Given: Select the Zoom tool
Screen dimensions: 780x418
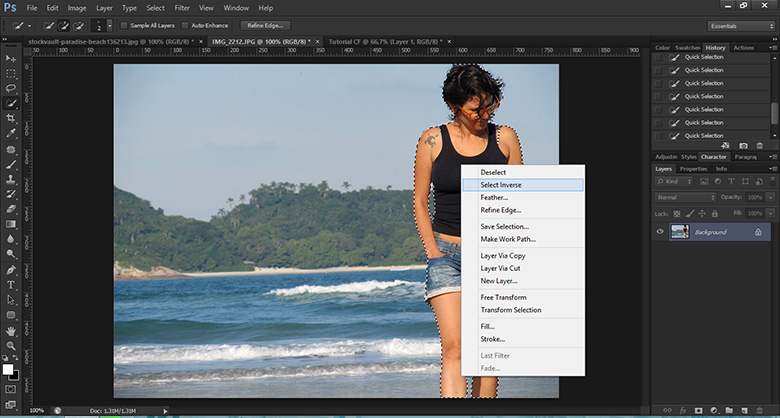Looking at the screenshot, I should tap(11, 345).
